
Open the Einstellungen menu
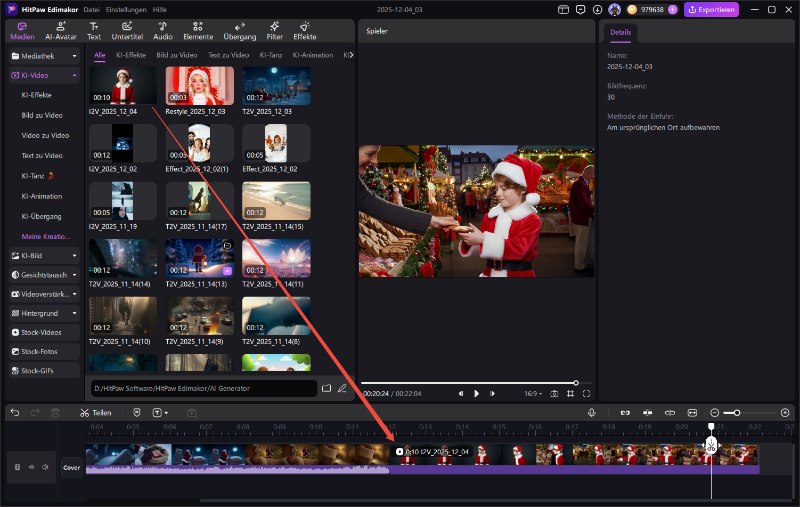pos(126,10)
